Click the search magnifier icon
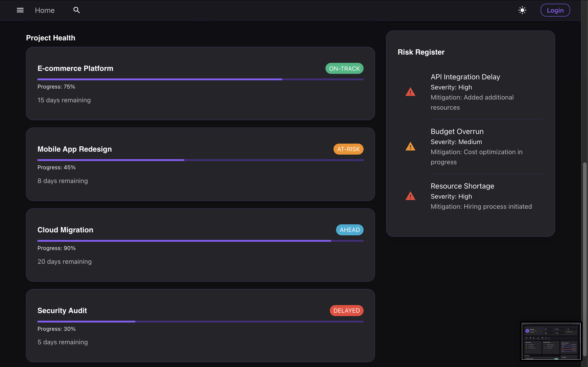The height and width of the screenshot is (367, 588). (x=76, y=10)
